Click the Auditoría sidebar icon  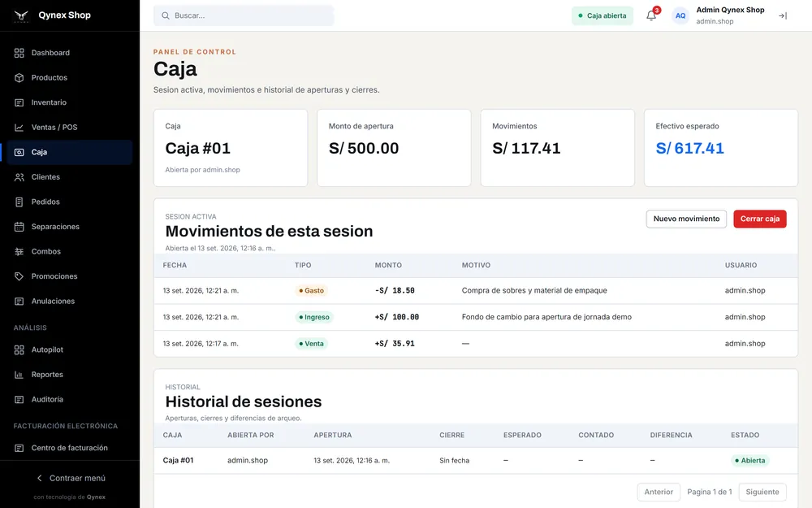tap(19, 400)
